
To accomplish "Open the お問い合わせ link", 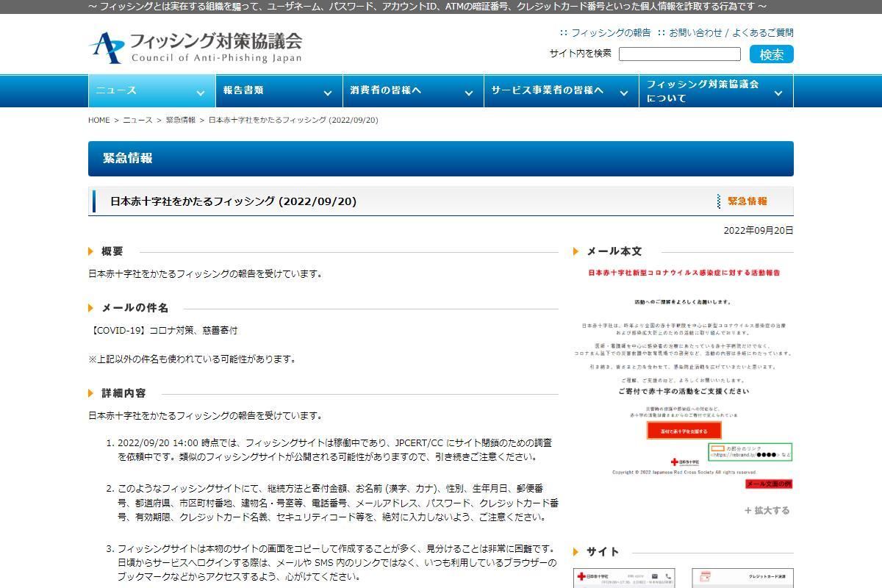I will 695,32.
